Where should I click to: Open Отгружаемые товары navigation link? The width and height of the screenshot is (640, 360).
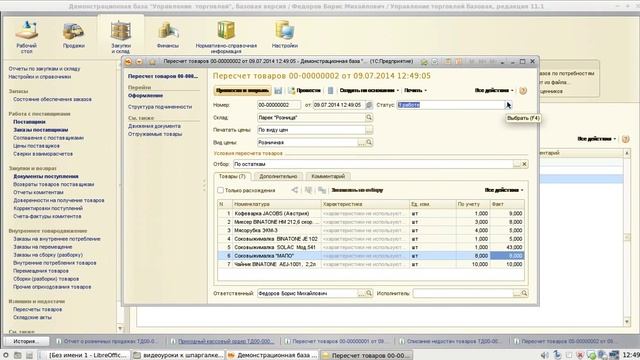click(x=155, y=134)
